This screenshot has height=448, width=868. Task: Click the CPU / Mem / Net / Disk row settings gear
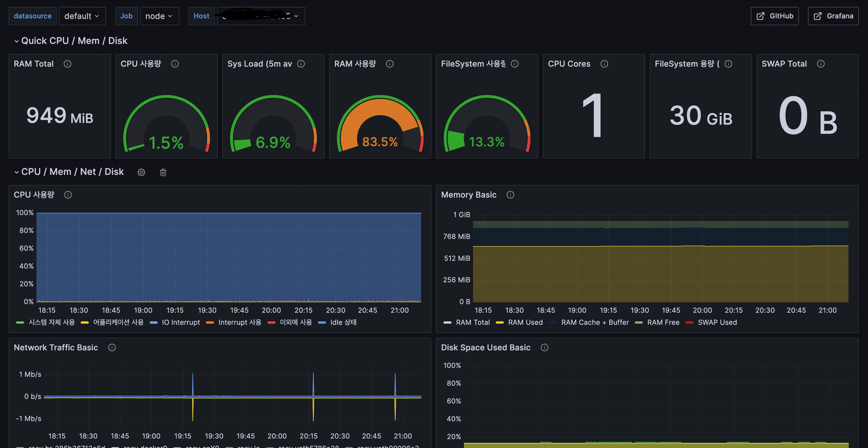[141, 173]
